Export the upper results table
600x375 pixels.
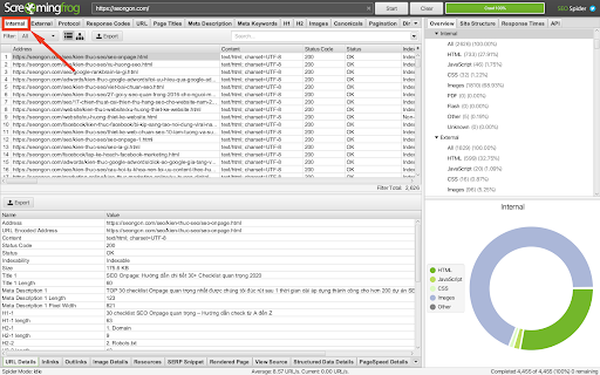(107, 36)
